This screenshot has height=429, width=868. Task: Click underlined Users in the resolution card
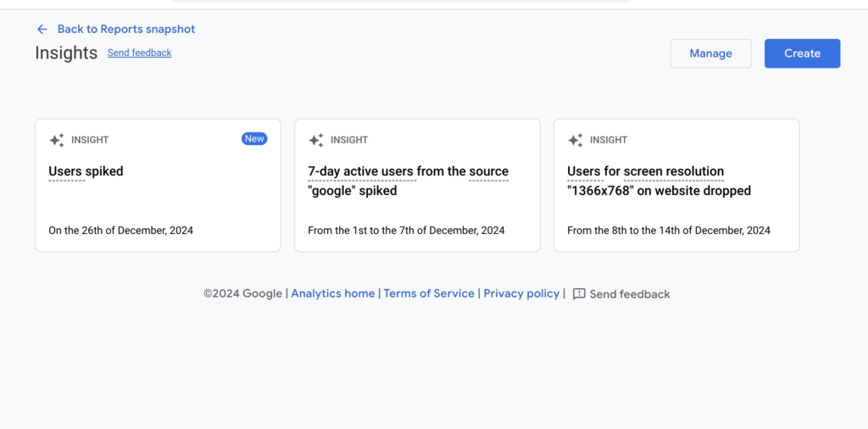(584, 171)
